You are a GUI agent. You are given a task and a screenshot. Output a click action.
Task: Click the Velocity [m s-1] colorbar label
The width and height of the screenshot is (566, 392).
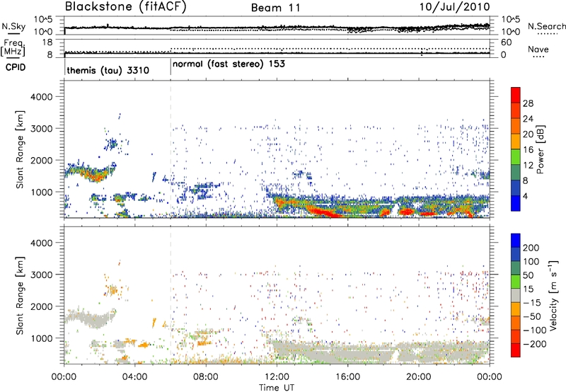(x=553, y=295)
